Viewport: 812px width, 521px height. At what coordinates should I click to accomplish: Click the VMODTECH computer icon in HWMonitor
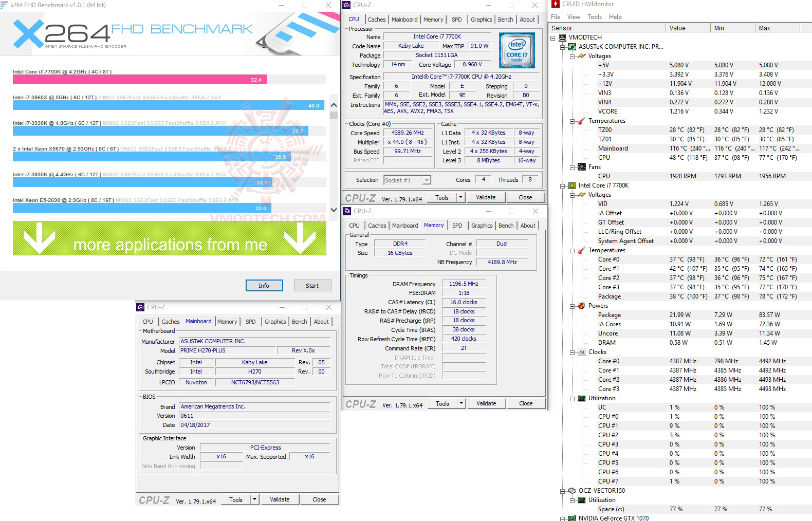coord(562,38)
